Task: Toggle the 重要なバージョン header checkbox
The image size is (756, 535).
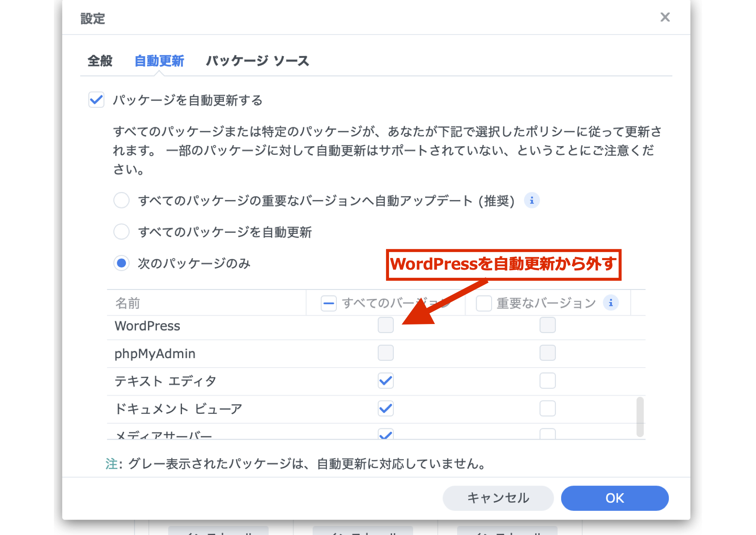Action: [483, 303]
